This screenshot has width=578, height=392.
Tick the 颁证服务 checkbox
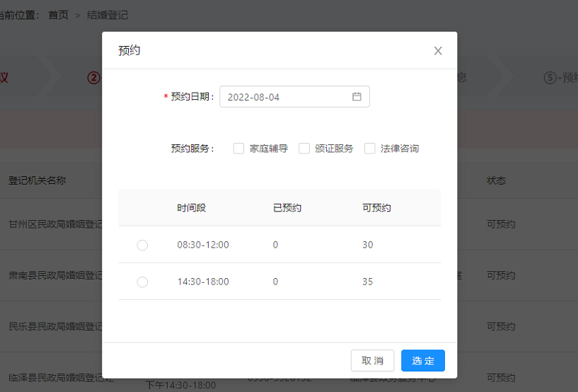(304, 149)
